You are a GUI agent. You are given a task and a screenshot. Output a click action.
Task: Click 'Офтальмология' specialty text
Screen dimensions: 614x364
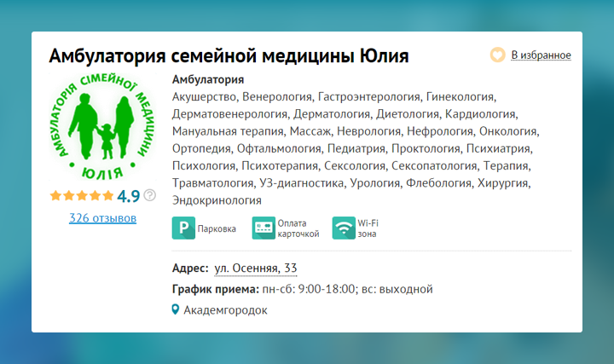click(x=279, y=148)
